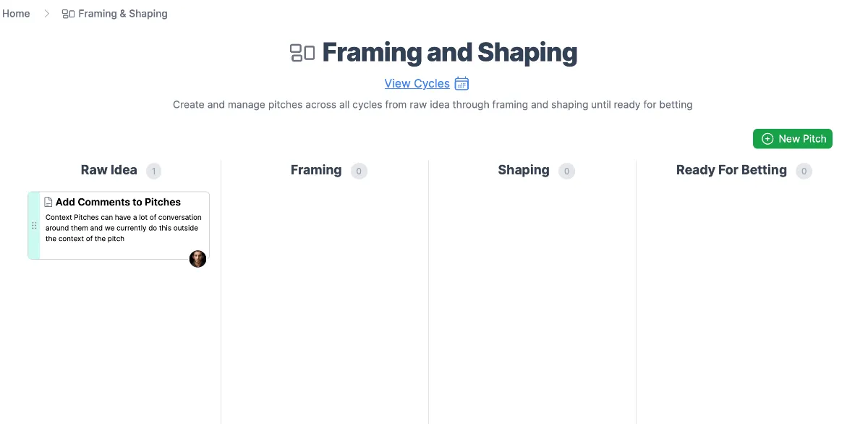This screenshot has width=868, height=424.
Task: Open the View Cycles link
Action: click(x=417, y=83)
